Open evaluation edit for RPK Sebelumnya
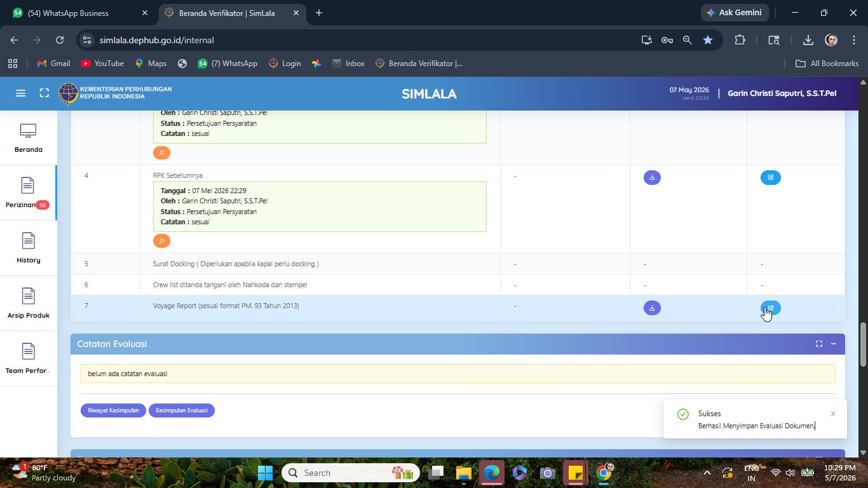This screenshot has width=868, height=488. [770, 177]
